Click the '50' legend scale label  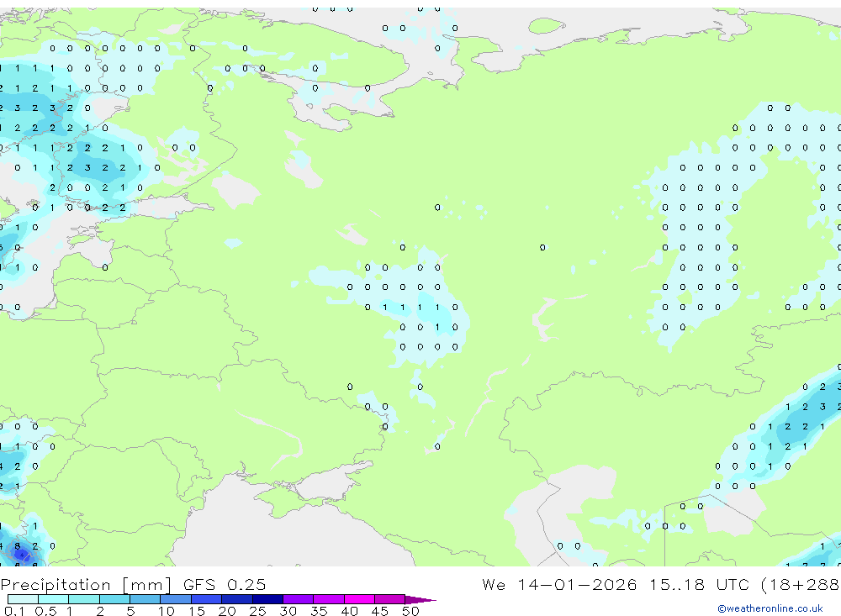(x=410, y=611)
